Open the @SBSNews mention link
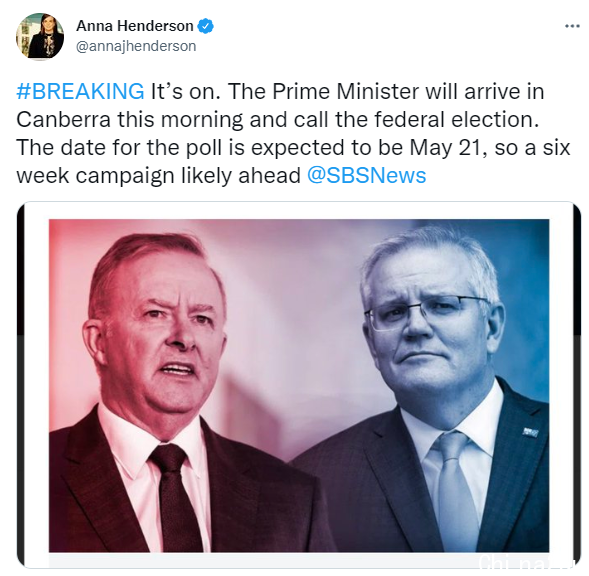589x576 pixels. 367,175
